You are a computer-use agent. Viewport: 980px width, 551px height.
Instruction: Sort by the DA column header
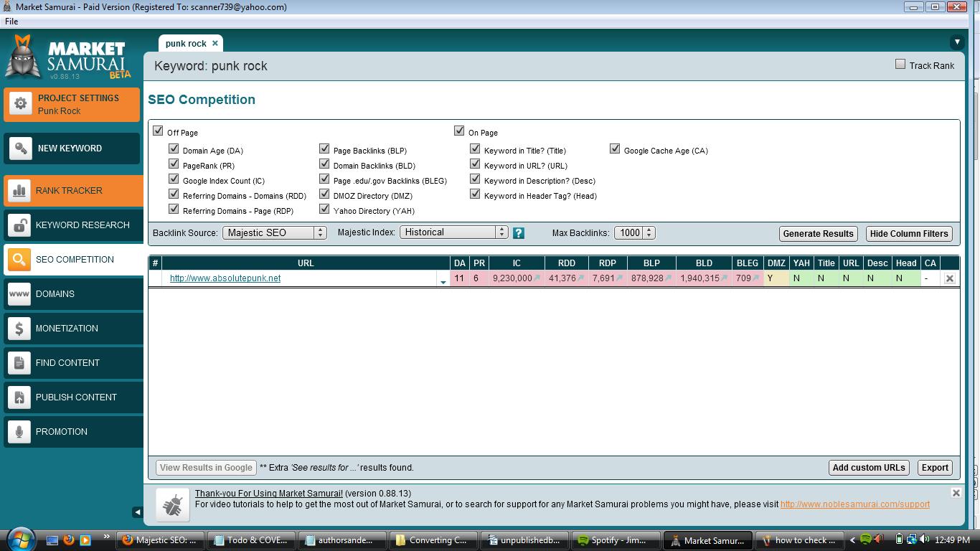pos(460,263)
